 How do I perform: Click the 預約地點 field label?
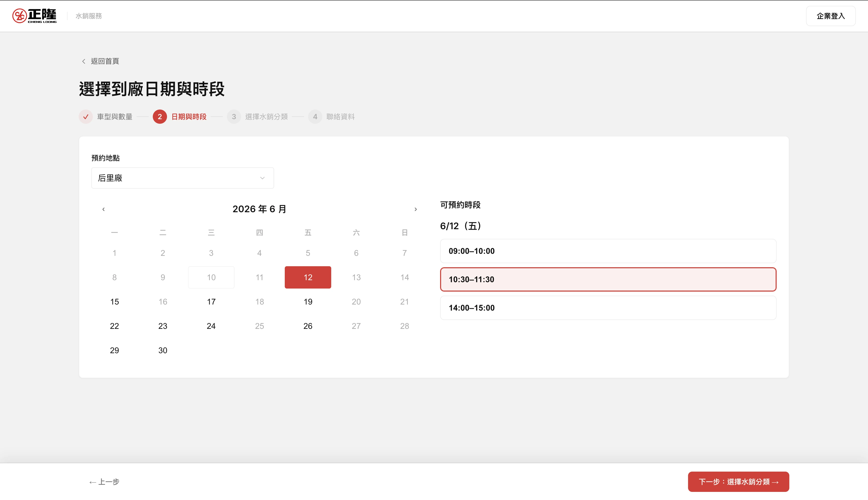(106, 158)
